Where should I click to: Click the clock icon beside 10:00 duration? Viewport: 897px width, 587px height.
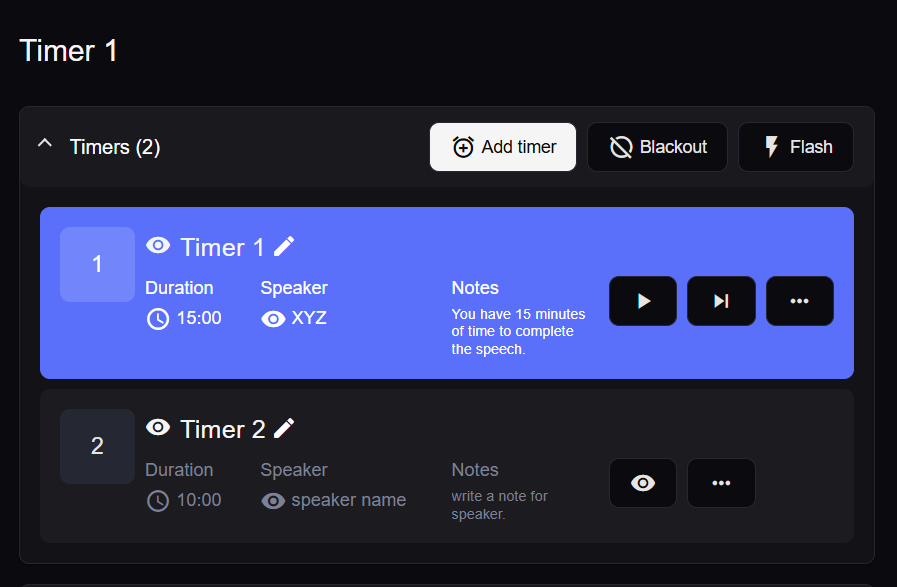(158, 501)
